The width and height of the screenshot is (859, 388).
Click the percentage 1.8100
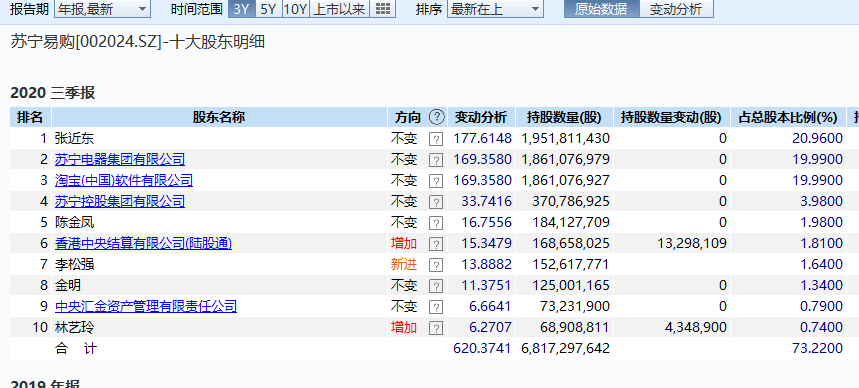(821, 244)
